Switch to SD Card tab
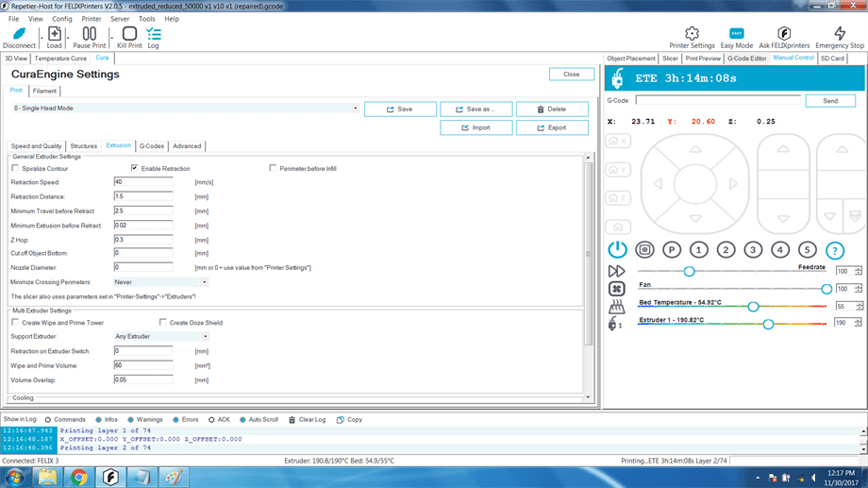Image resolution: width=868 pixels, height=488 pixels. pyautogui.click(x=832, y=59)
